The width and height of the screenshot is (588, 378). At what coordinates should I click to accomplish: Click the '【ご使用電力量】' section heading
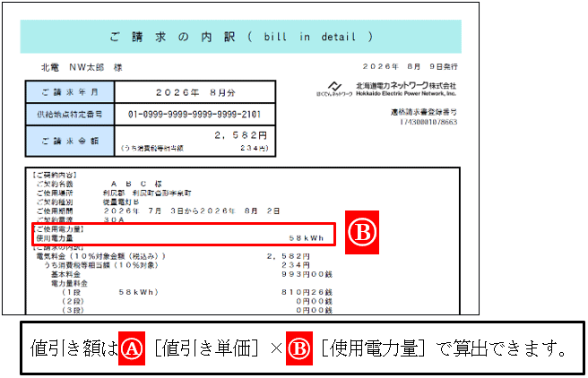coord(58,229)
